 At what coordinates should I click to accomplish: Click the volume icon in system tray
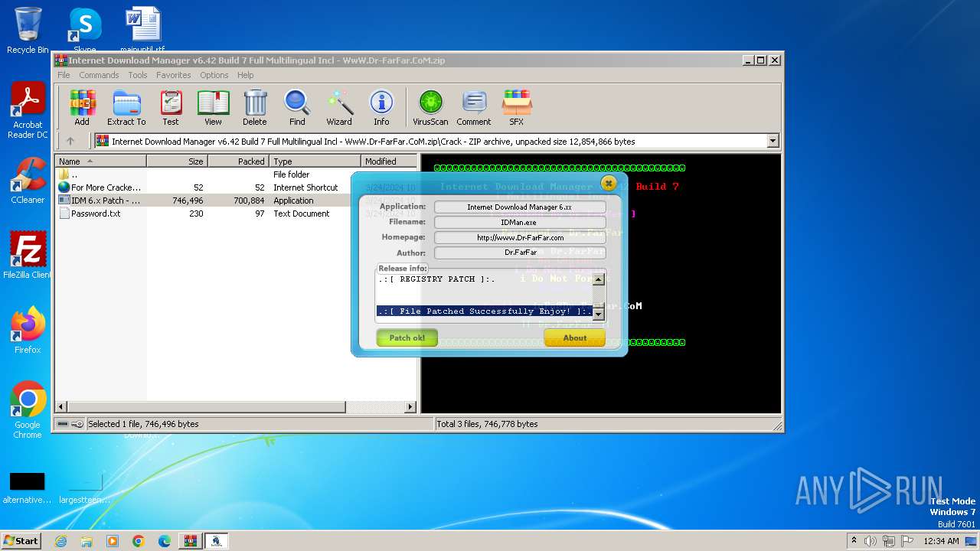(871, 541)
